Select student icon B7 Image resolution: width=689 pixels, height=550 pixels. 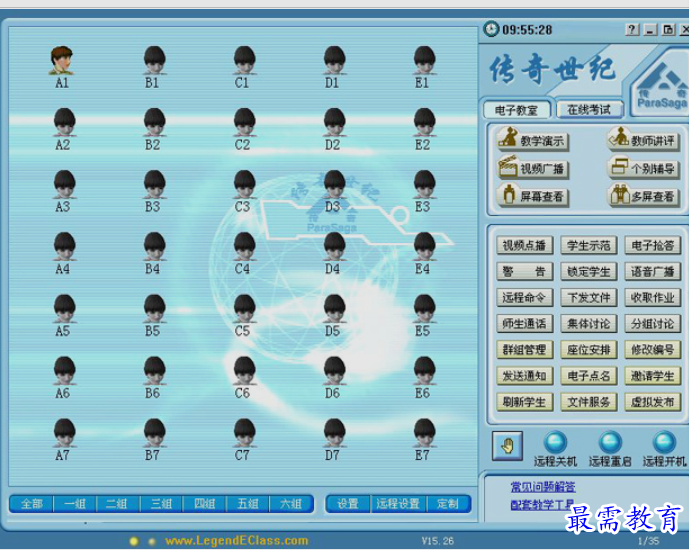coord(154,433)
